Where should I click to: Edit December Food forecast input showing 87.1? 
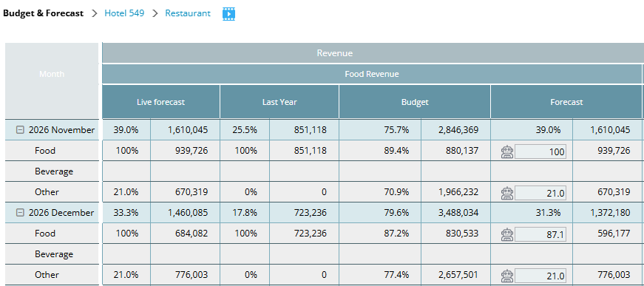point(540,234)
